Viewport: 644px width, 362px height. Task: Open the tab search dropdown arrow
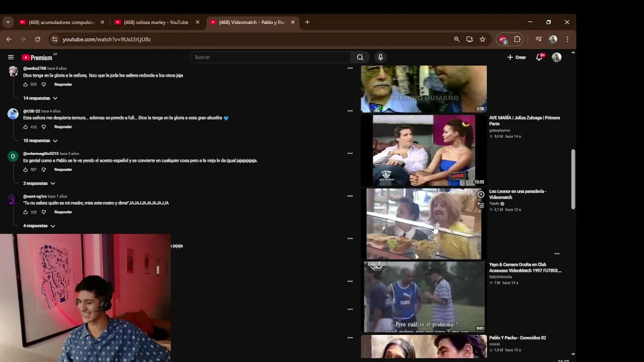[8, 22]
